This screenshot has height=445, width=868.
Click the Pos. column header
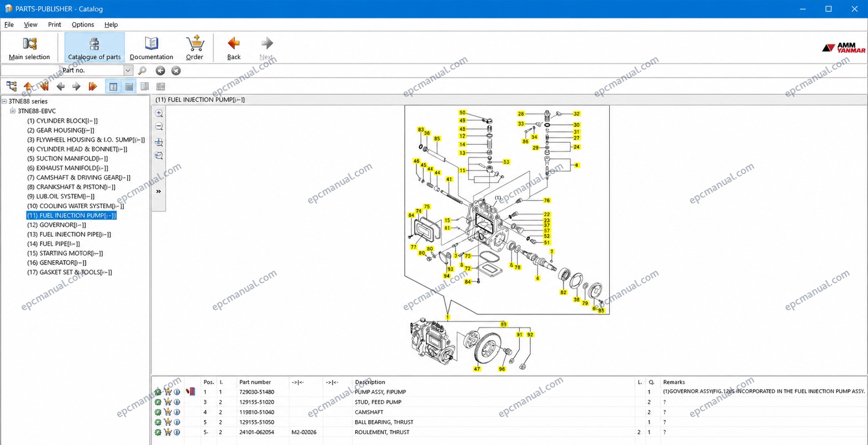(x=209, y=382)
